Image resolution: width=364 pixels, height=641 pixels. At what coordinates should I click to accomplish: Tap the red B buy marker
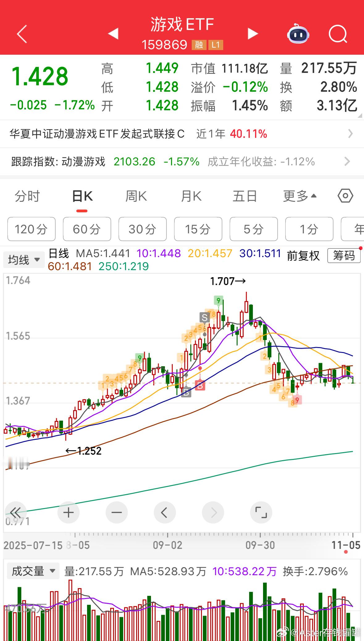tap(200, 385)
